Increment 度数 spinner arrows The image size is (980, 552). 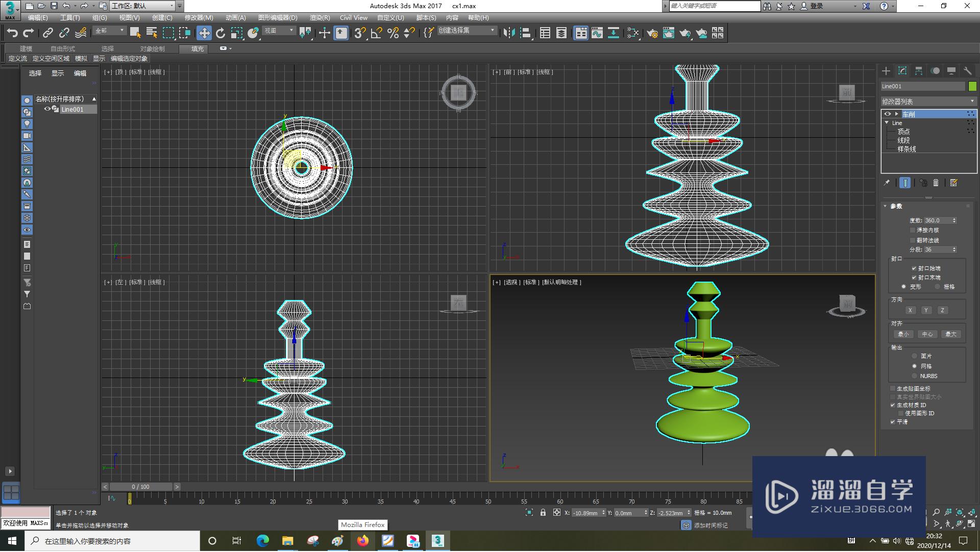[x=954, y=220]
